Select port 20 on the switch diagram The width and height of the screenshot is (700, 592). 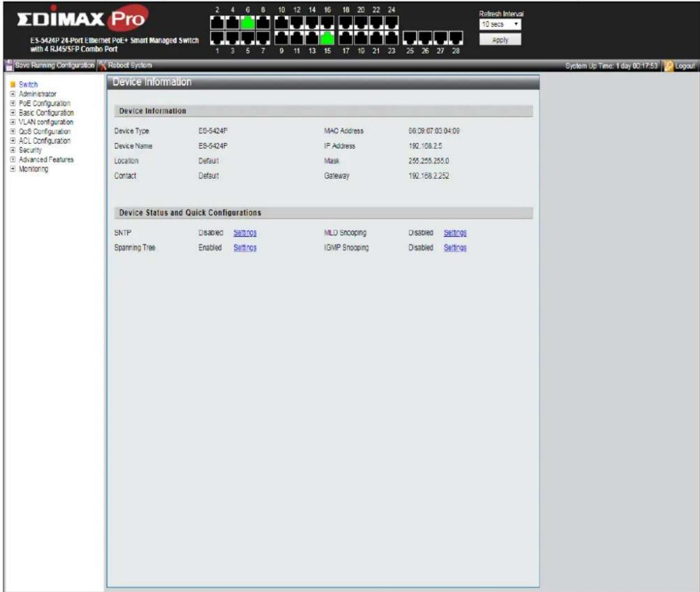(361, 23)
